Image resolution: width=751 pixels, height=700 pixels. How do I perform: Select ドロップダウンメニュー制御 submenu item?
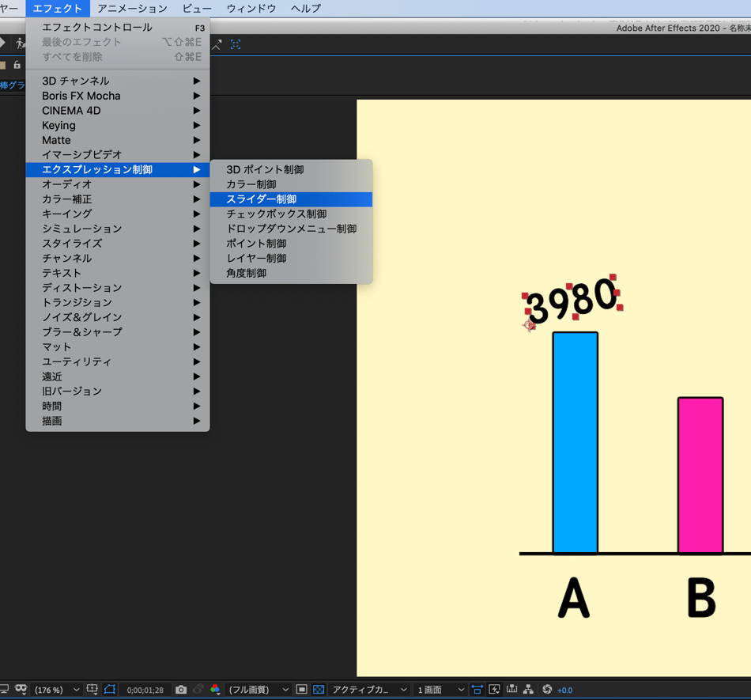click(291, 229)
